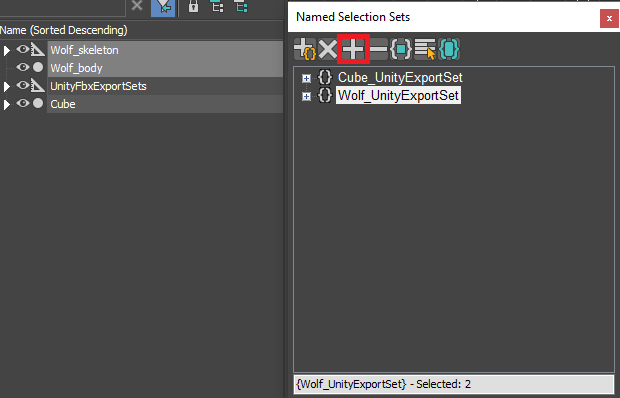The width and height of the screenshot is (620, 398).
Task: Click Name (Sorted Descending) column header
Action: click(x=64, y=30)
